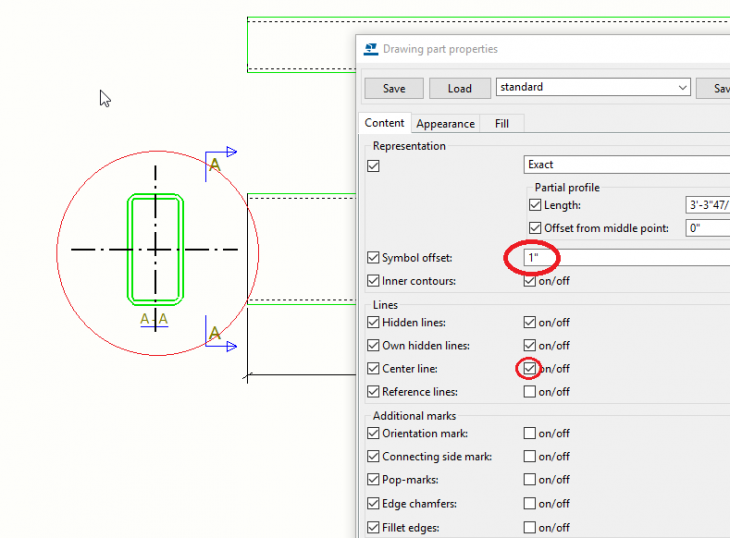
Task: Toggle the Hidden lines filter checkbox
Action: 373,322
